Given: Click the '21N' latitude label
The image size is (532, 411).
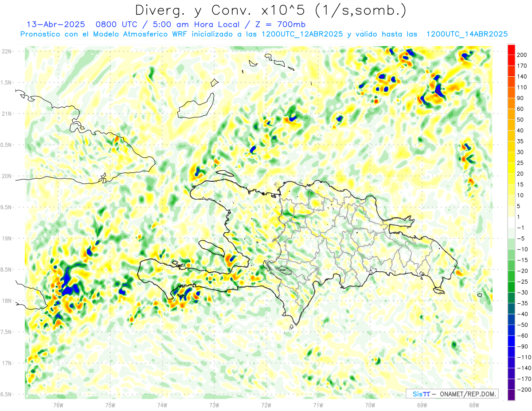Looking at the screenshot, I should [x=7, y=114].
